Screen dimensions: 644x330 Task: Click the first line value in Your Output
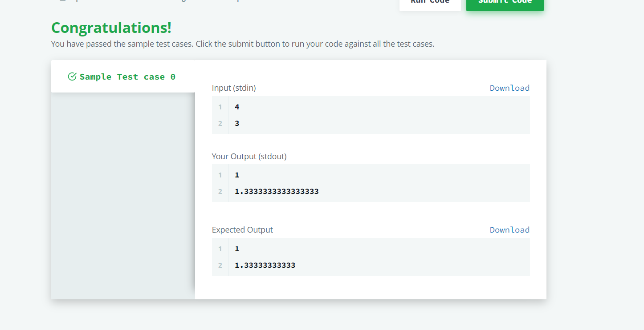click(x=237, y=175)
